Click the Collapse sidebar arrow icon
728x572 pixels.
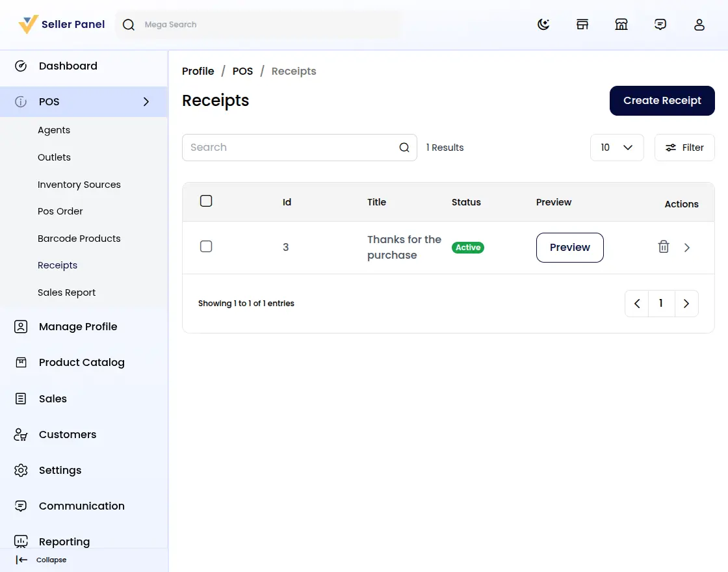(x=21, y=560)
